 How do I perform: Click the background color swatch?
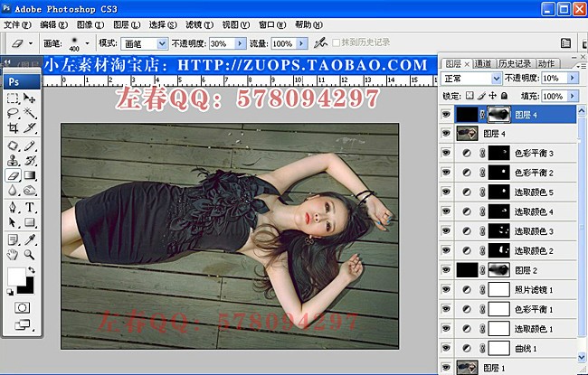28,287
